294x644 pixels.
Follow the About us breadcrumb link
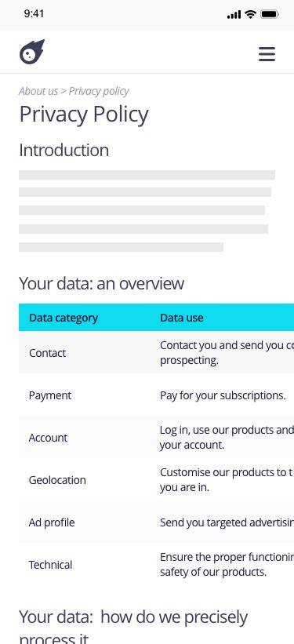coord(38,91)
